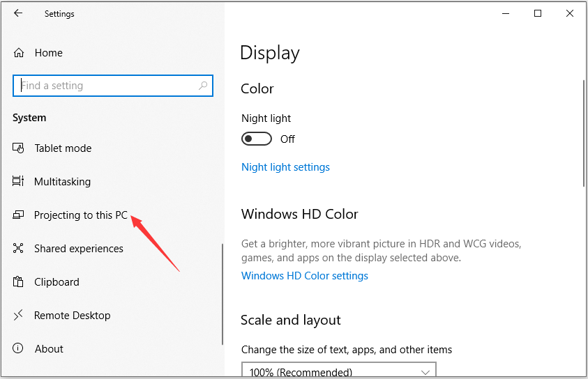Select Projecting to this PC
The height and width of the screenshot is (379, 588).
(x=81, y=215)
